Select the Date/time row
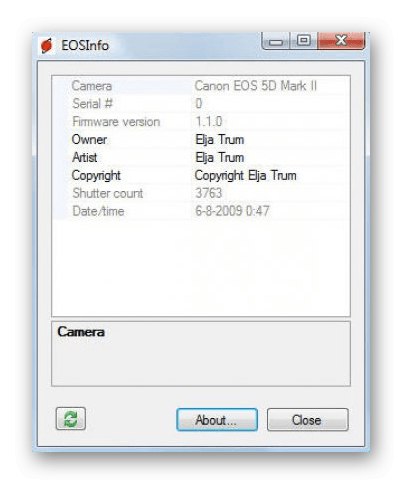Image resolution: width=402 pixels, height=484 pixels. [x=201, y=211]
